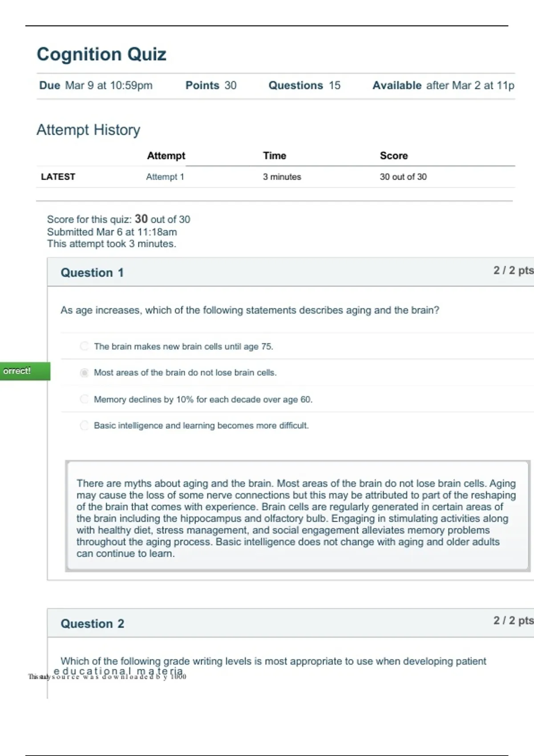Click the Question 1 '2 / 2 pts' label

tap(514, 270)
